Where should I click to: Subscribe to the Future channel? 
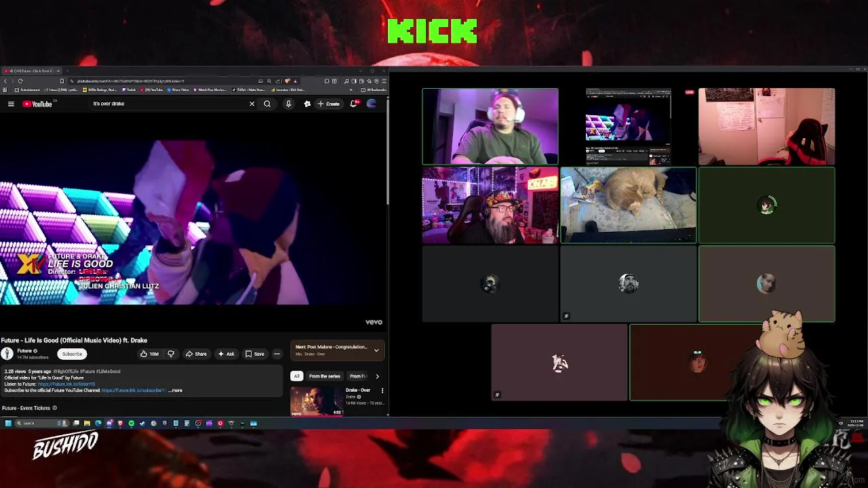point(72,354)
